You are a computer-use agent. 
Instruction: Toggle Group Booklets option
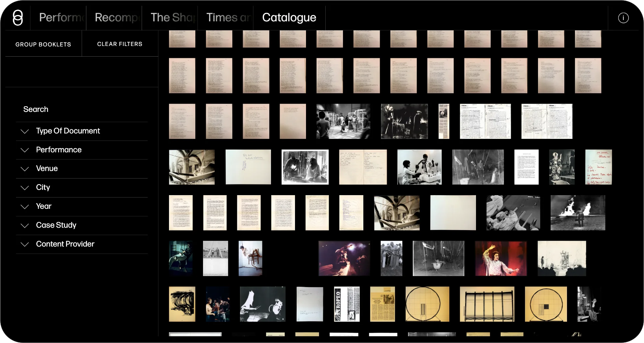click(43, 44)
